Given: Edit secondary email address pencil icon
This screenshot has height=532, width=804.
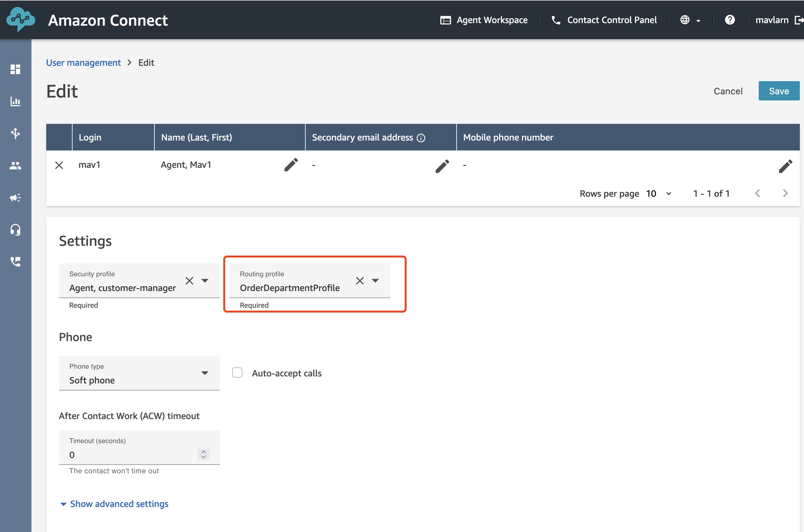Looking at the screenshot, I should (x=442, y=166).
